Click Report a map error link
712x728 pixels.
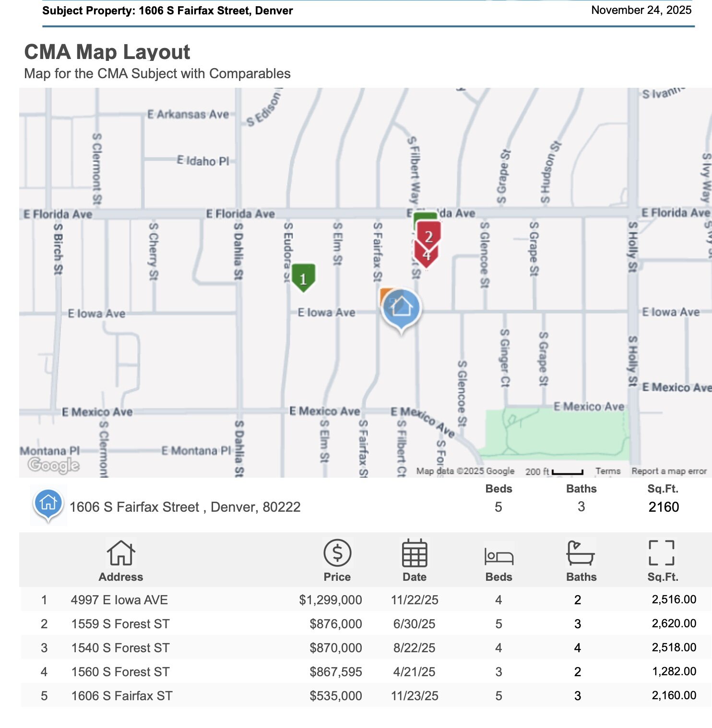669,471
